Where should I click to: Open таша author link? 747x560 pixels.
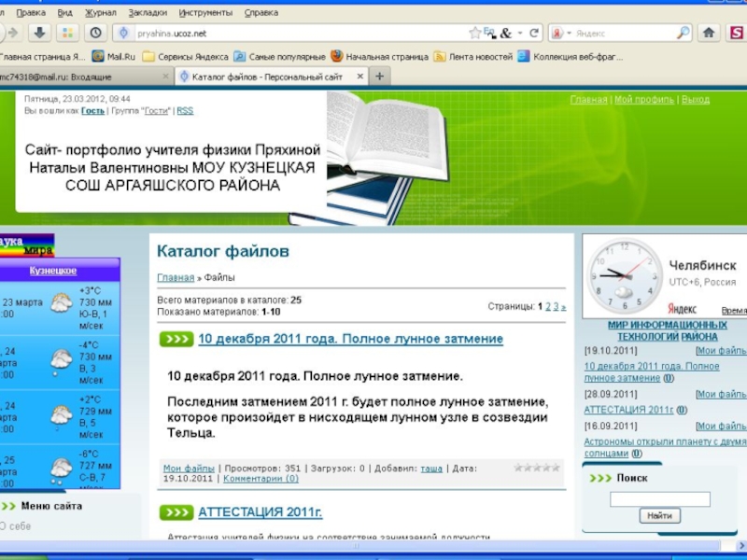(x=431, y=469)
